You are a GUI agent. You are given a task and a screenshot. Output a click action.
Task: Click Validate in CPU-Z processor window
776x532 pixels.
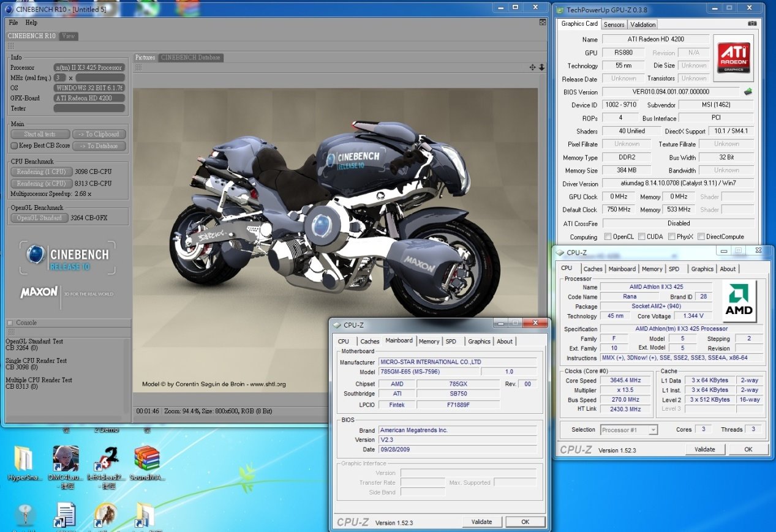coord(704,449)
